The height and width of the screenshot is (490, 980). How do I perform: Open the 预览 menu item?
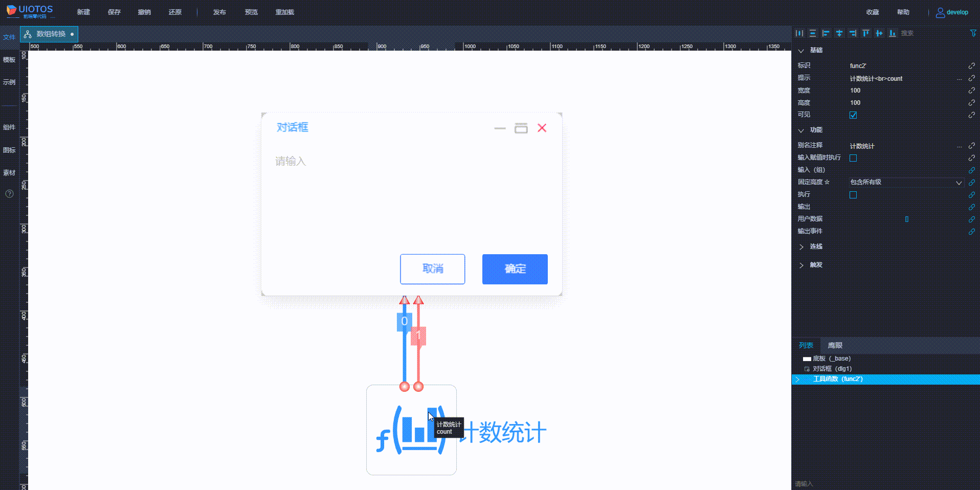pyautogui.click(x=251, y=12)
